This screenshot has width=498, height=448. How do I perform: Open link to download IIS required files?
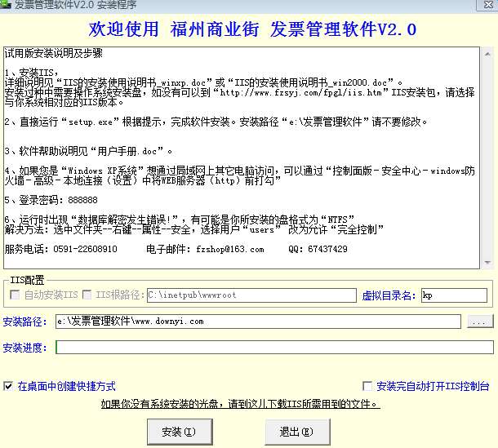240,404
